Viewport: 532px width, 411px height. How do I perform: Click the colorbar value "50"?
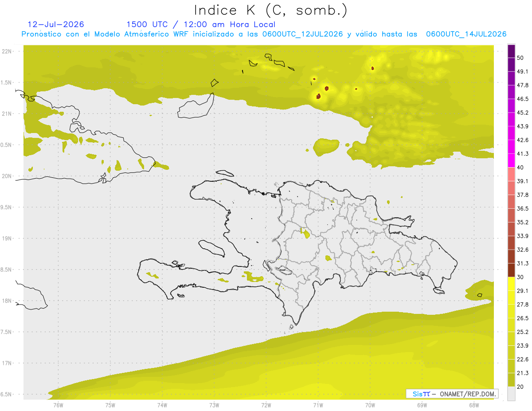[x=520, y=58]
